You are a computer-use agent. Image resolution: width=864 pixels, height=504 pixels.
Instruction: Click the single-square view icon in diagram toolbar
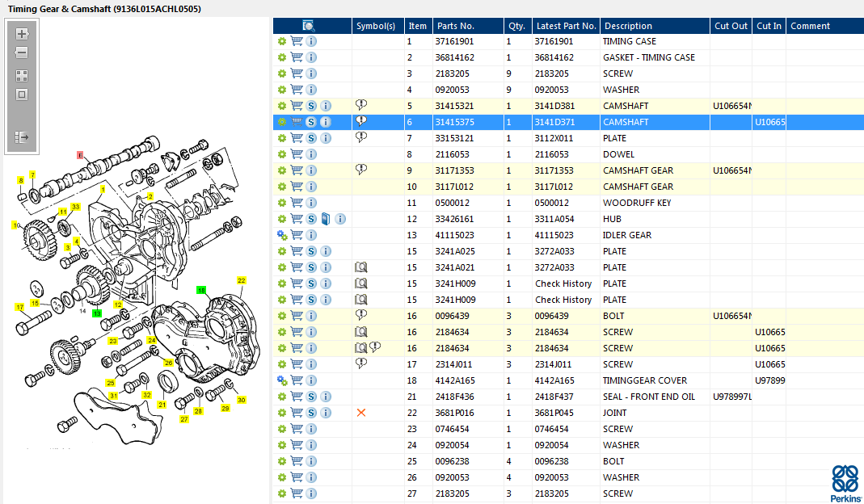coord(22,94)
